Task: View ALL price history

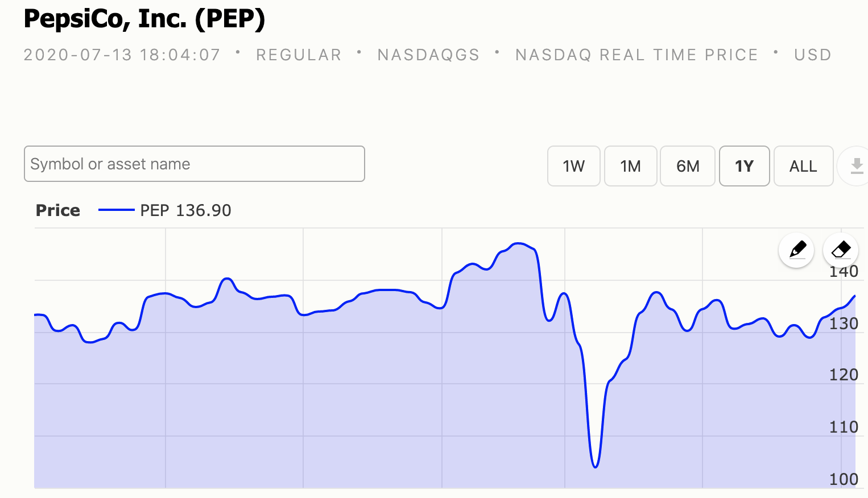Action: click(803, 166)
